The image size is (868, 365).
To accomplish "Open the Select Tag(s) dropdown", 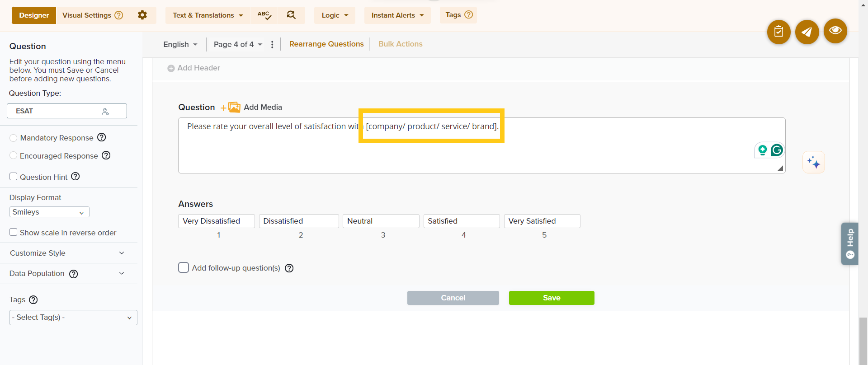I will click(73, 318).
